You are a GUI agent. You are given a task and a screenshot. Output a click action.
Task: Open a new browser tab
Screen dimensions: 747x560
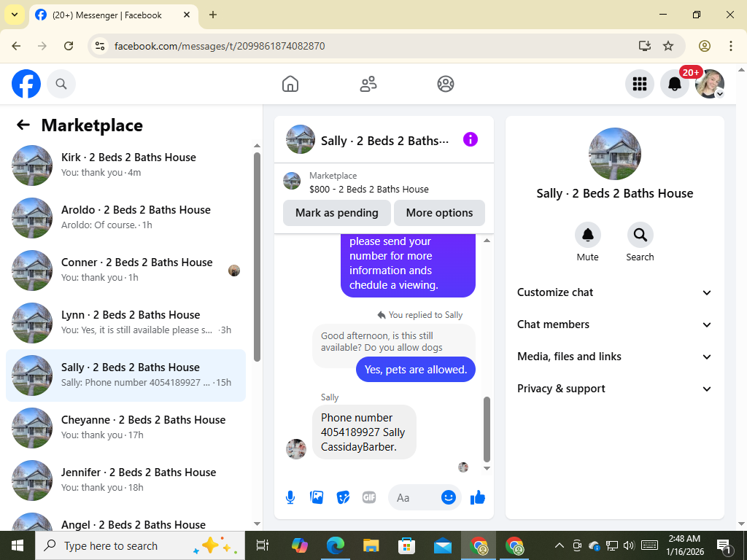(x=213, y=15)
